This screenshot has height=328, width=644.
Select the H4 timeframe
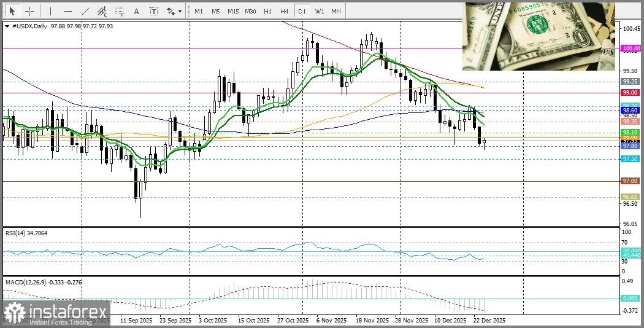click(284, 11)
